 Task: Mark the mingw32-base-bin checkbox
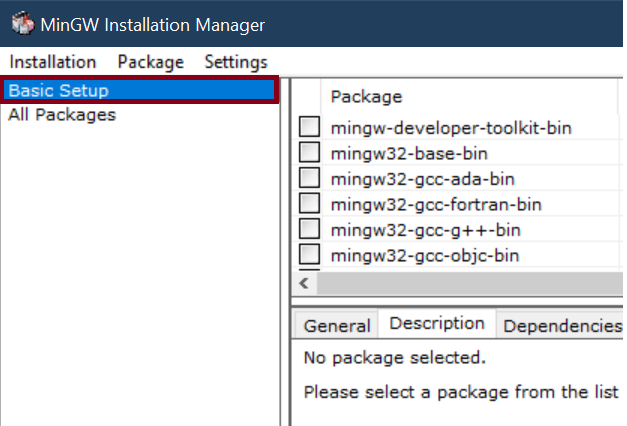pos(310,154)
